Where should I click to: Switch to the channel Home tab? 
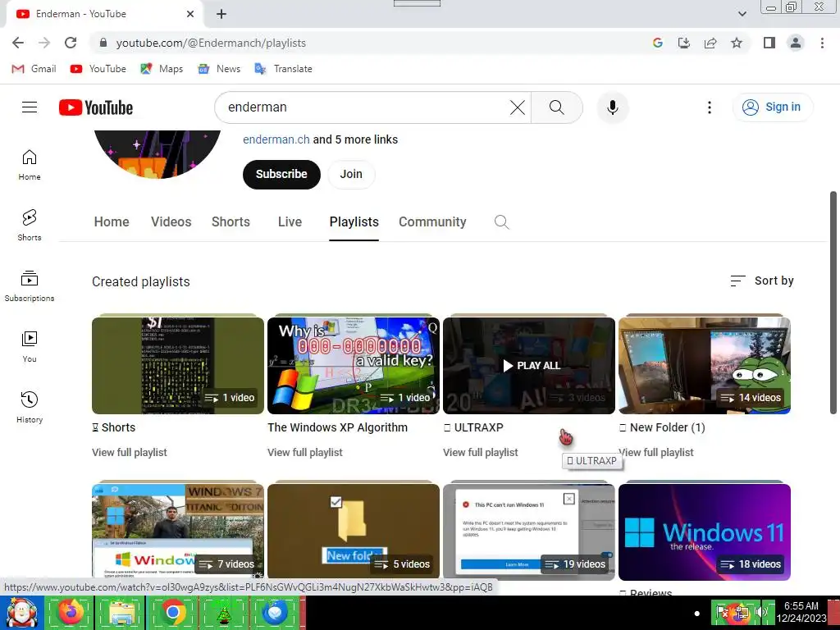112,221
